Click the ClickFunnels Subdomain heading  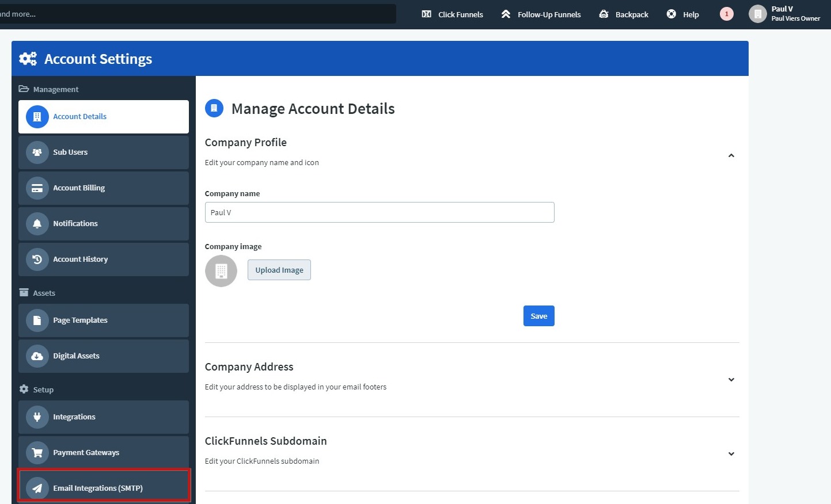(265, 441)
